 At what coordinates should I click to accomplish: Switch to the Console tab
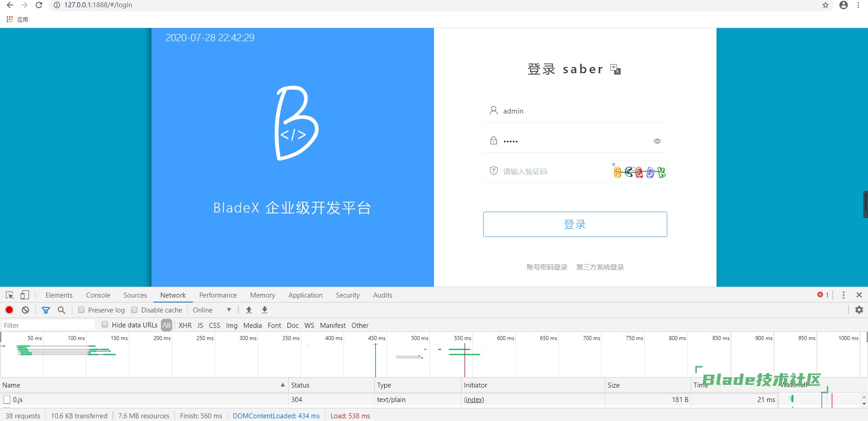coord(98,295)
